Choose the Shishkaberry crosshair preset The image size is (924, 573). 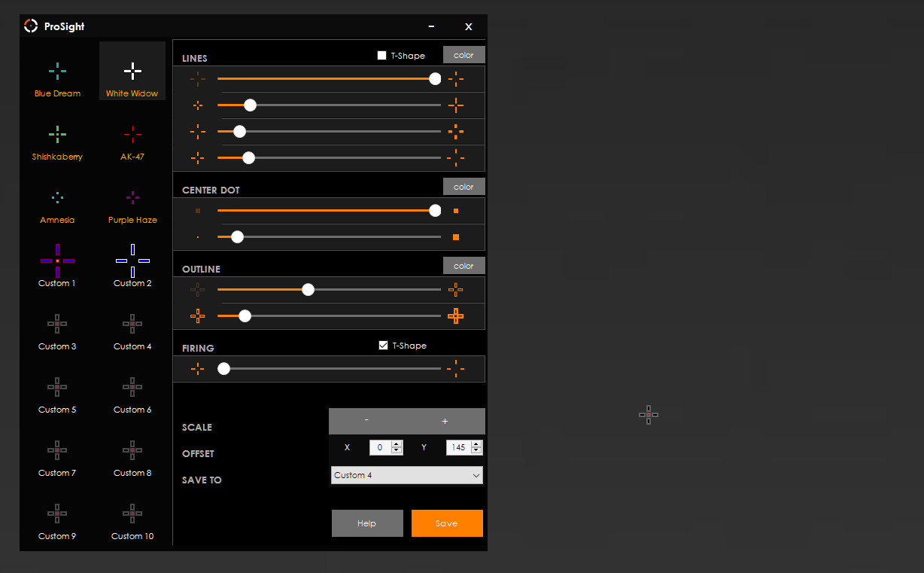tap(57, 142)
